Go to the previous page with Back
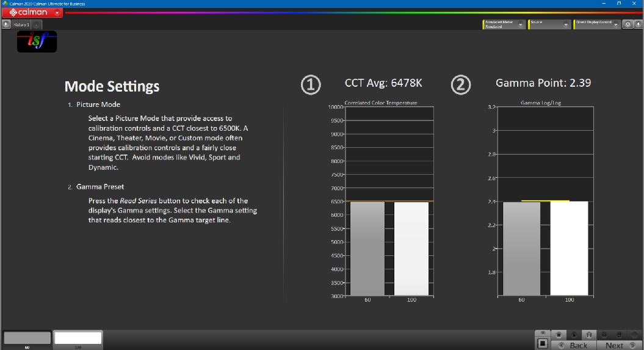 pos(574,346)
